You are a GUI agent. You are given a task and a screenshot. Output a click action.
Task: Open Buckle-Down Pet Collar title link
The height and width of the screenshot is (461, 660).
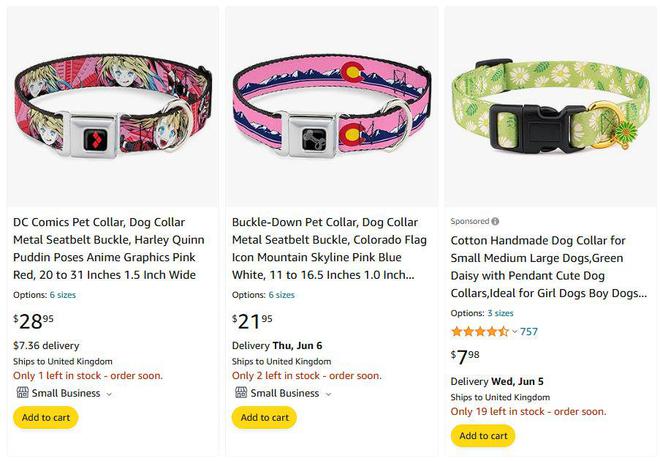(x=329, y=248)
